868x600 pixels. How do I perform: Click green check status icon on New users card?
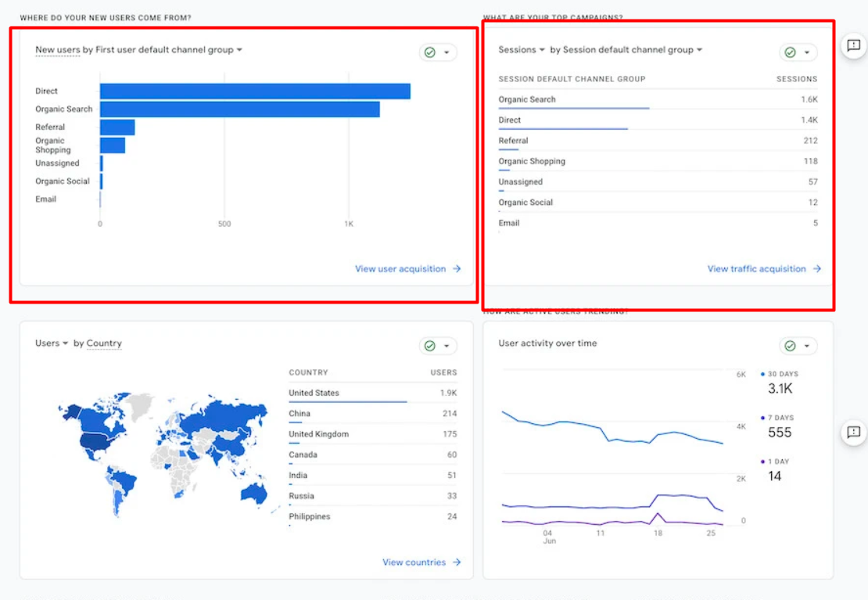click(429, 52)
